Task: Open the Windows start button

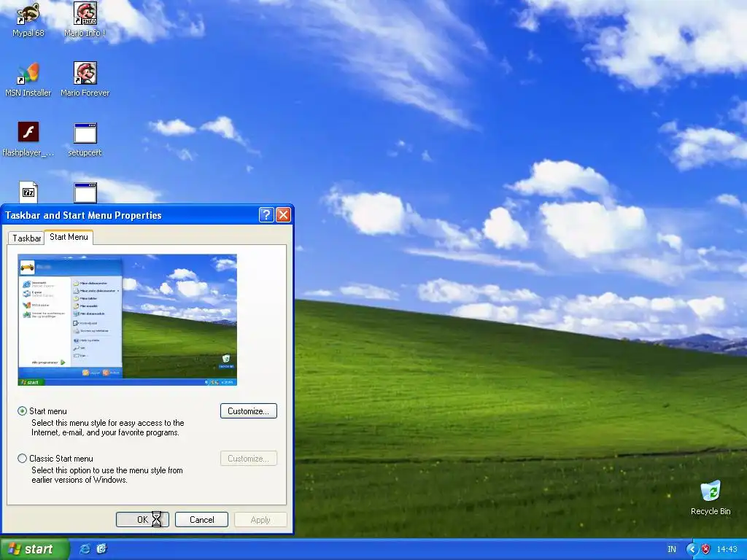Action: coord(35,549)
